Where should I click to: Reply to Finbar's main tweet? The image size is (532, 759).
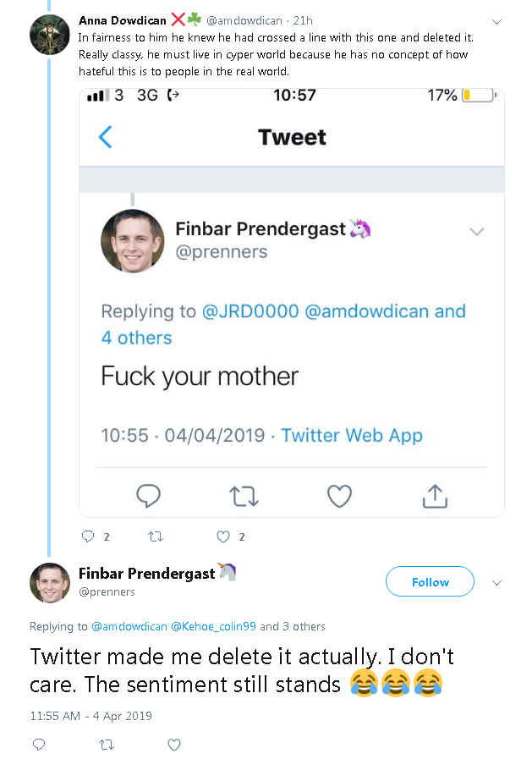[x=38, y=745]
